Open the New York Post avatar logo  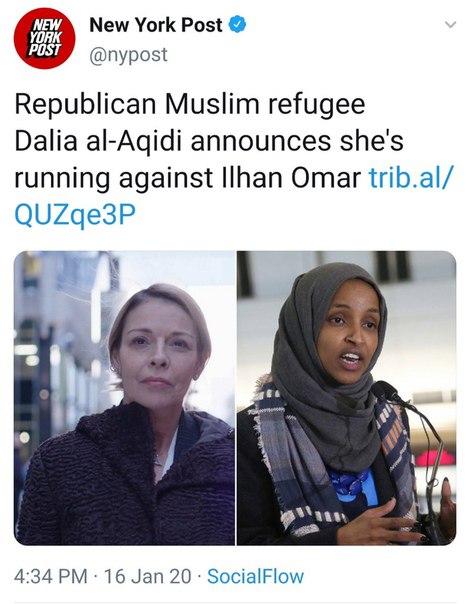(44, 38)
